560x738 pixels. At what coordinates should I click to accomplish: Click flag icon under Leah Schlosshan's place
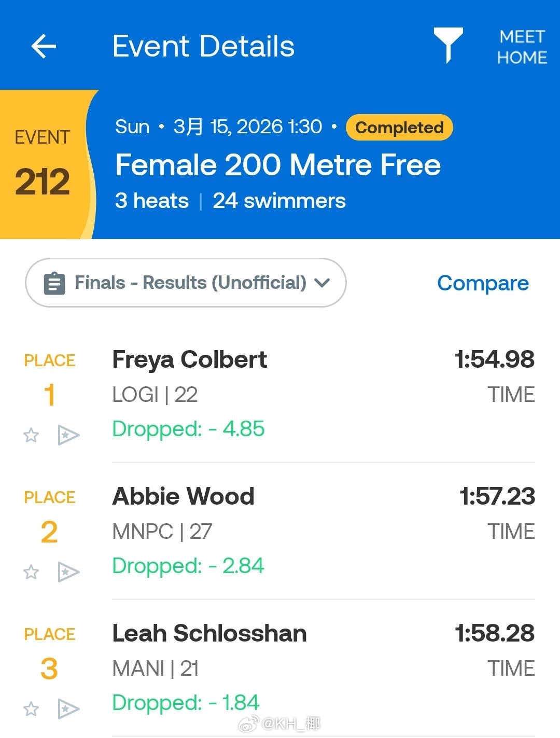tap(68, 708)
